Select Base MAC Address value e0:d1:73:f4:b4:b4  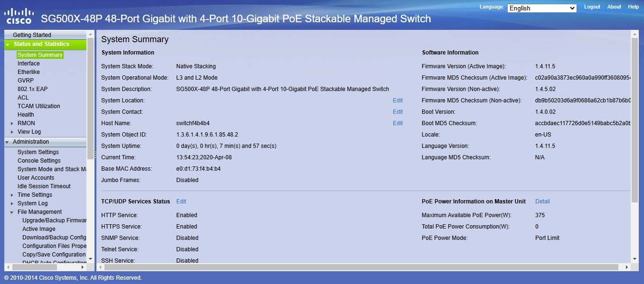198,169
